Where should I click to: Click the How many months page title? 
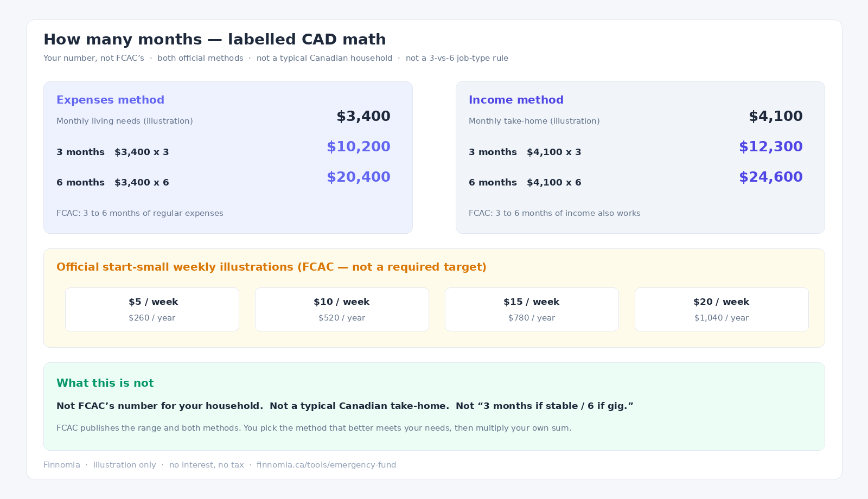(x=215, y=40)
